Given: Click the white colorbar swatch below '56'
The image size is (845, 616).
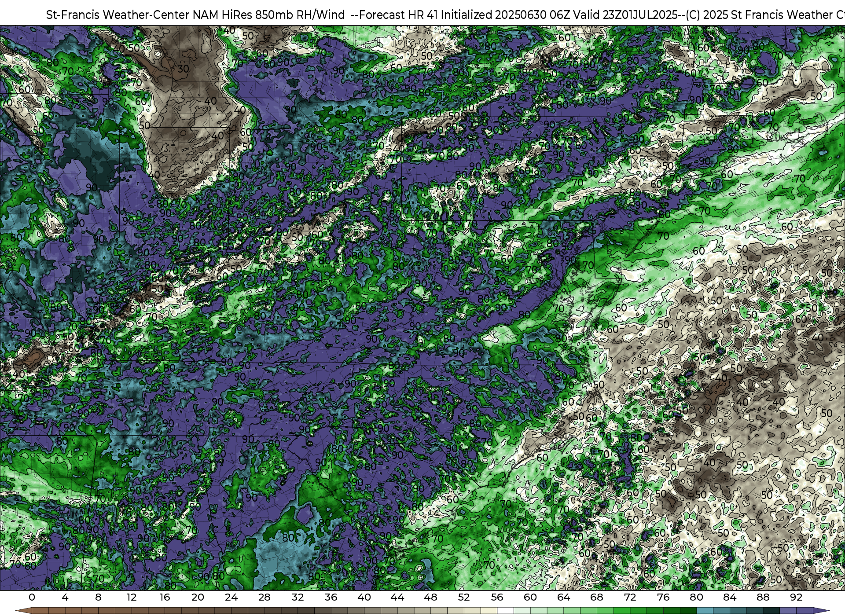Looking at the screenshot, I should tap(505, 611).
